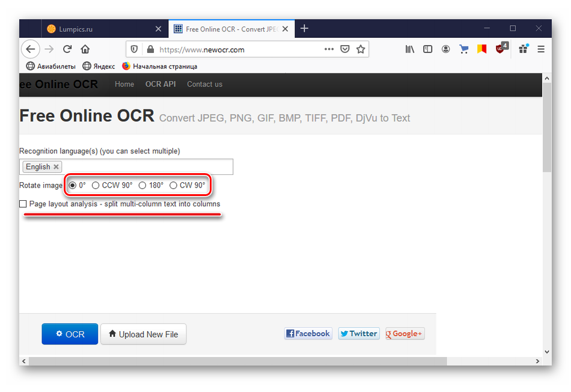
Task: Click the Upload New File button
Action: (x=143, y=334)
